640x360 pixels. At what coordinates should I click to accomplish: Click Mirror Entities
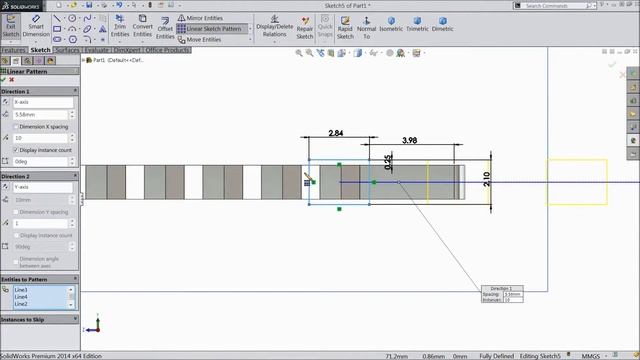[200, 18]
